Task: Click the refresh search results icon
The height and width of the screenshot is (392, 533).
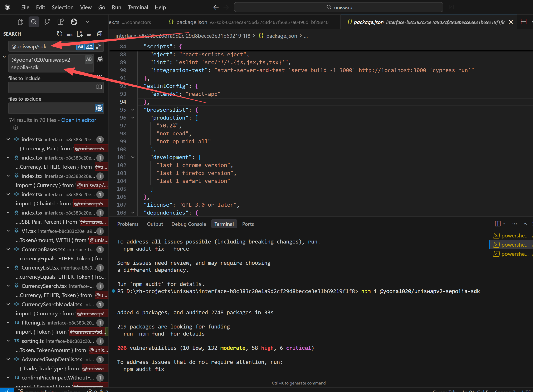Action: [59, 34]
